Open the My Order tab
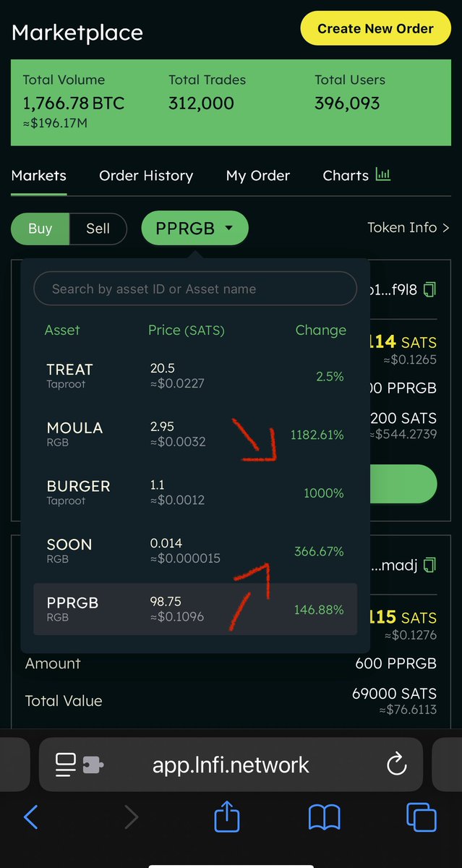The height and width of the screenshot is (868, 462). (258, 176)
